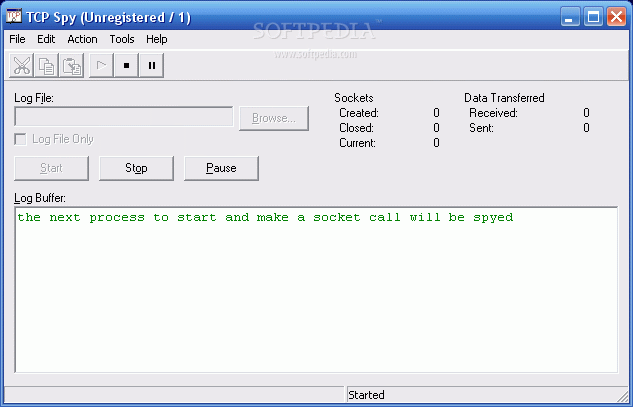Click the Started status bar text
Screen dimensions: 633x407
(x=366, y=395)
